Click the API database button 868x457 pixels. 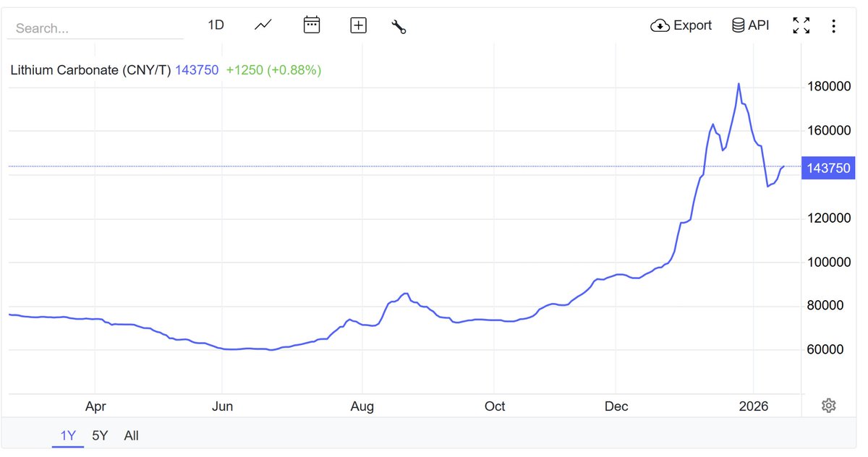(751, 25)
